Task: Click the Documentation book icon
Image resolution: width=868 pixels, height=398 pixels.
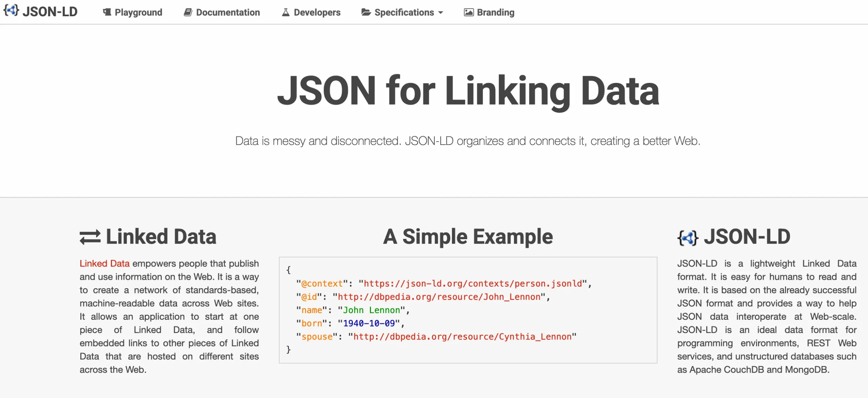Action: 188,12
